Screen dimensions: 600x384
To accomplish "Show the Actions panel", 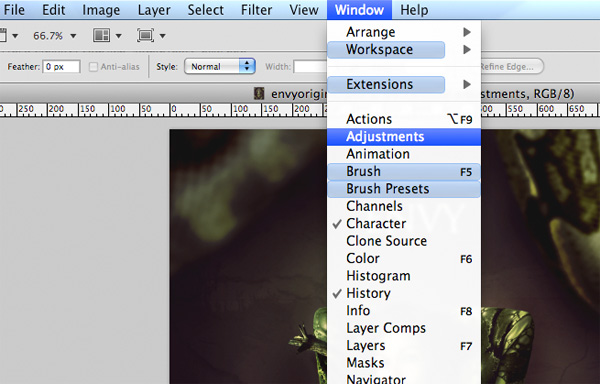I will tap(404, 119).
